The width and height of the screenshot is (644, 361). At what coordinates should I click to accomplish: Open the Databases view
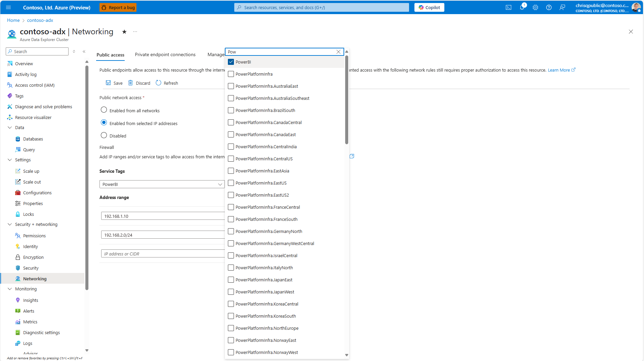(33, 138)
